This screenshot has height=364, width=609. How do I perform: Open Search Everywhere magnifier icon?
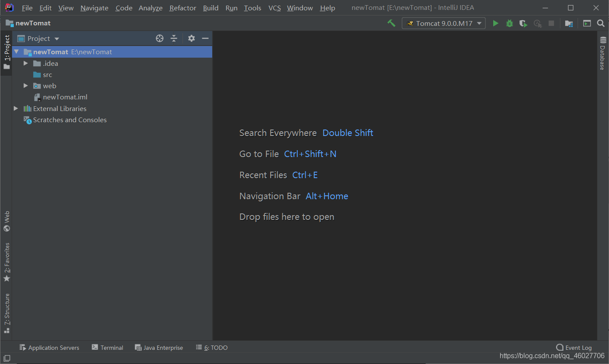[x=601, y=23]
